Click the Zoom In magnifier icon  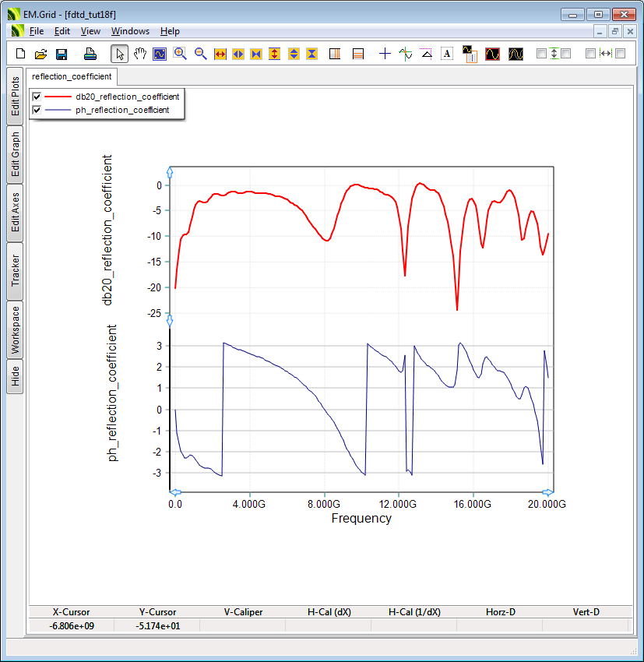click(x=180, y=54)
